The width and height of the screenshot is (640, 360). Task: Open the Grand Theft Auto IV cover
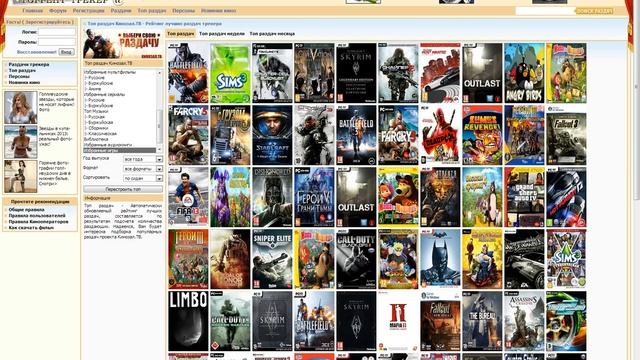(524, 197)
